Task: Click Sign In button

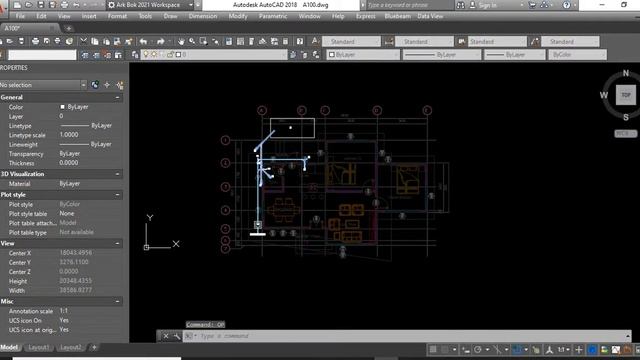Action: tap(484, 5)
